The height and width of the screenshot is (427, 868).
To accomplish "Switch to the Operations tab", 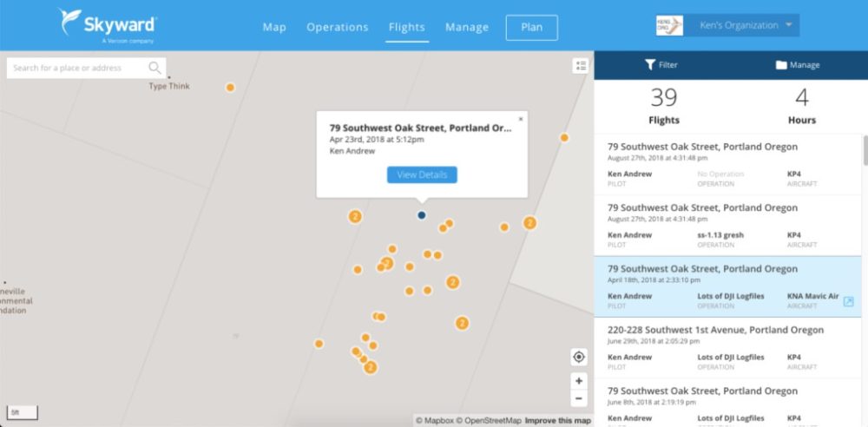I will point(337,27).
